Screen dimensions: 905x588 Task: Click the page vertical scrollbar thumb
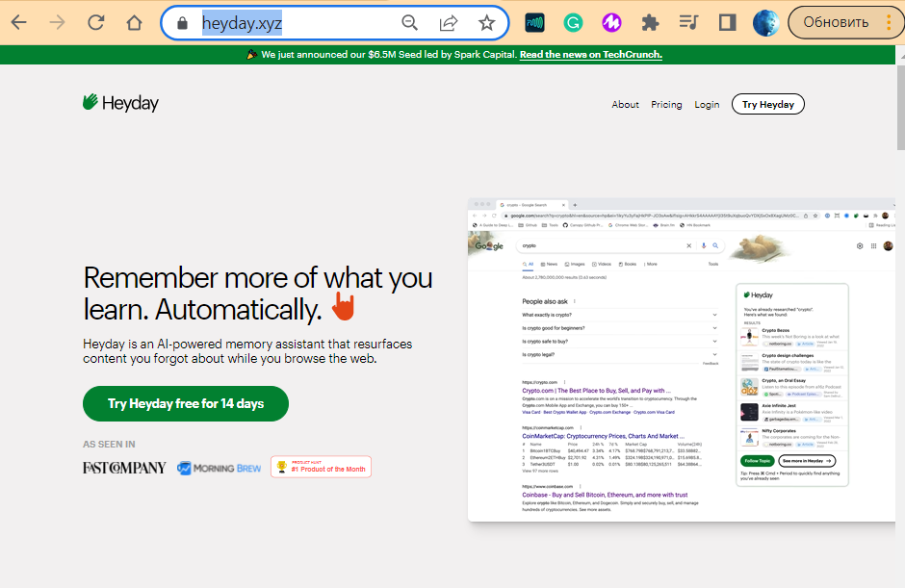click(900, 106)
